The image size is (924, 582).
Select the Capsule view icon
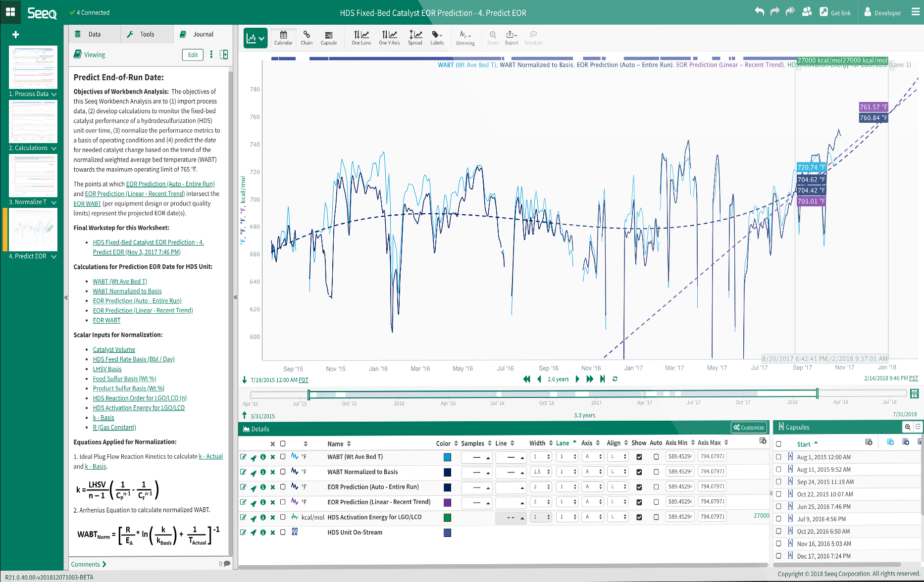pyautogui.click(x=328, y=38)
